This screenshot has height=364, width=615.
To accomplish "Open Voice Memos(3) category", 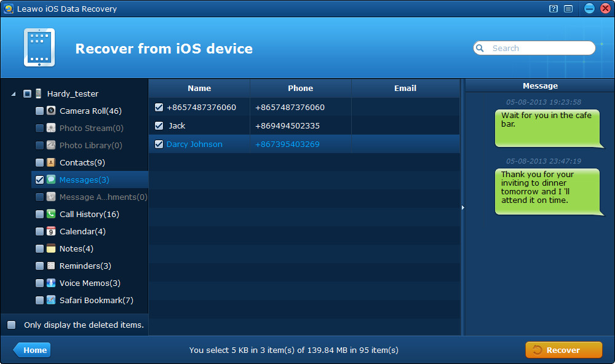I will [90, 283].
